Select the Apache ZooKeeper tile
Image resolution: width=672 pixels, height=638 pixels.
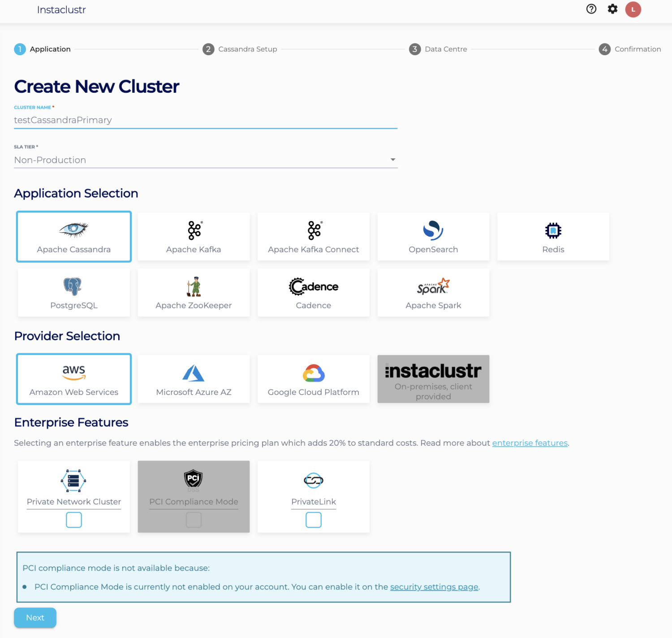(194, 292)
